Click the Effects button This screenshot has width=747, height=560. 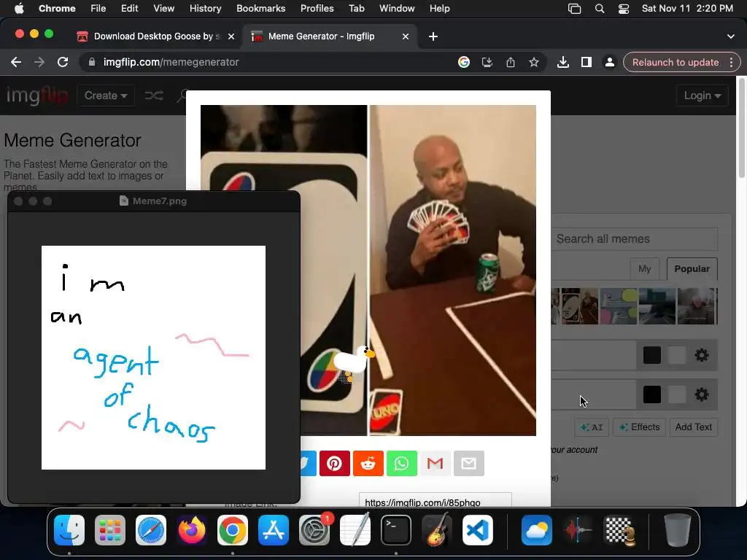(639, 427)
